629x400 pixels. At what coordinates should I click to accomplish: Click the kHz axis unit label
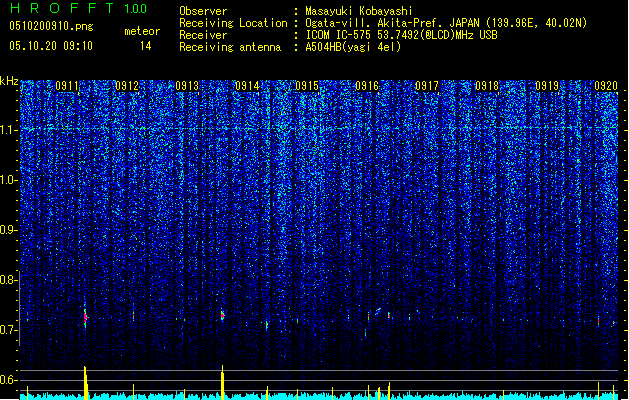(9, 81)
